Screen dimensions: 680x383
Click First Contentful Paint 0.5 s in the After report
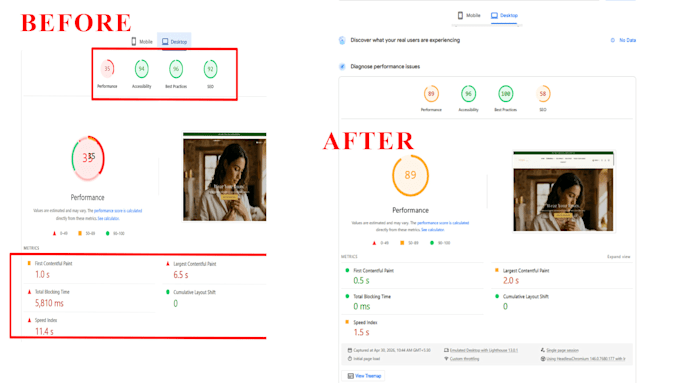click(x=412, y=276)
